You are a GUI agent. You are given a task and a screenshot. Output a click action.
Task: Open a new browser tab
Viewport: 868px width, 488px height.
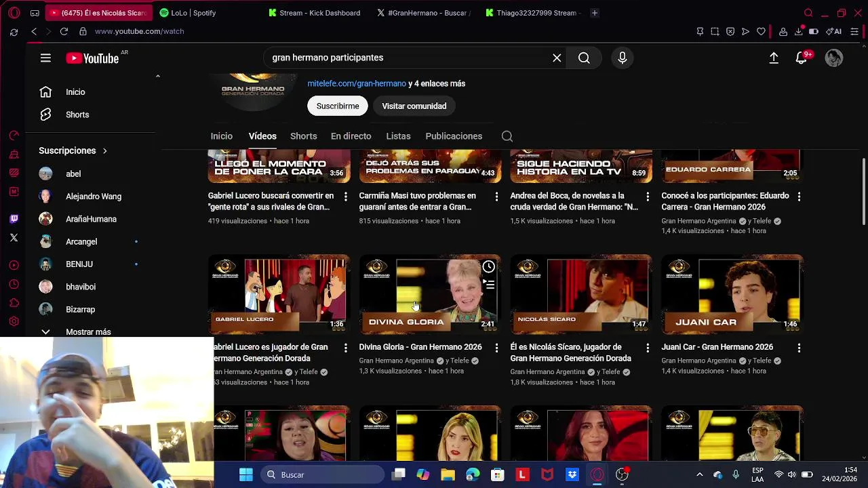tap(595, 13)
